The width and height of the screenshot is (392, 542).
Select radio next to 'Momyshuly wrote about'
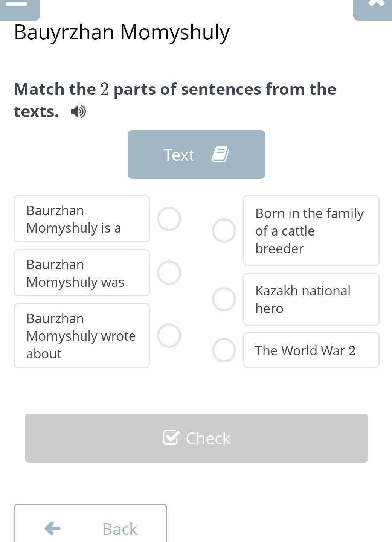(169, 335)
